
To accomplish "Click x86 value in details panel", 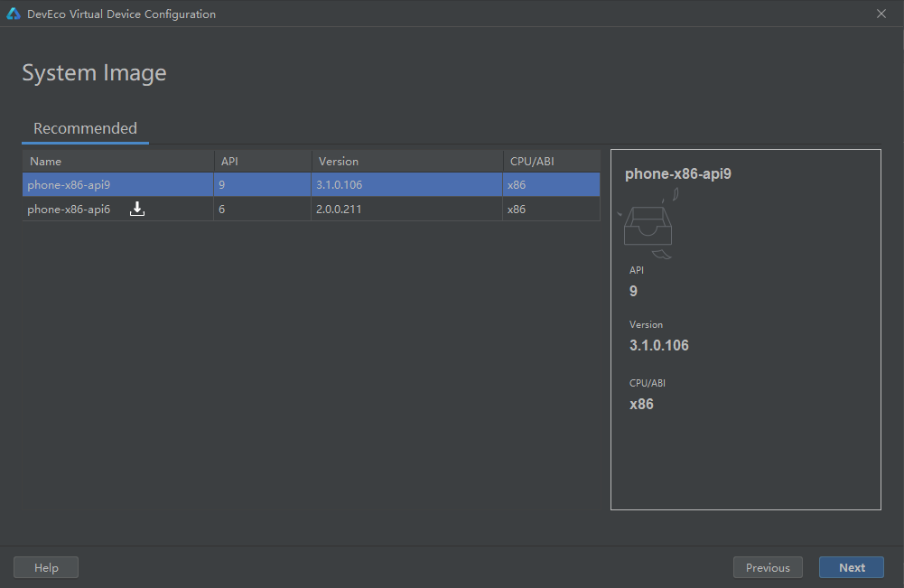I will click(x=641, y=404).
